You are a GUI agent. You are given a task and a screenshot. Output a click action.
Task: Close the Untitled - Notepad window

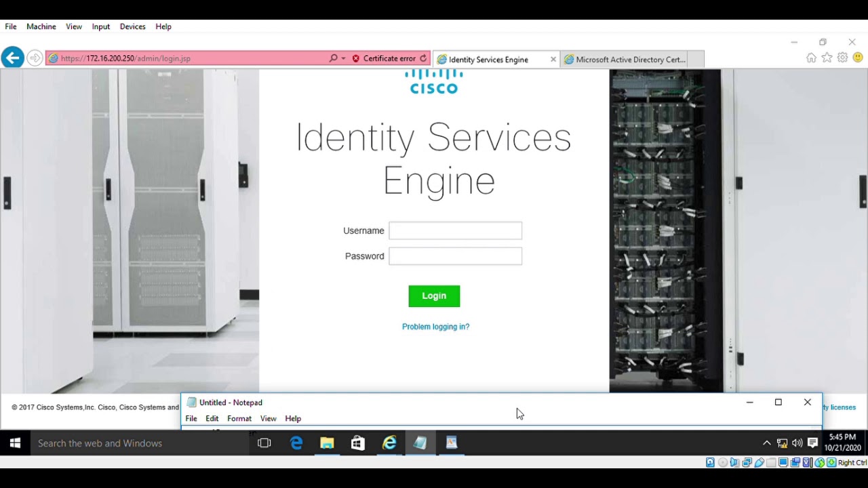808,403
